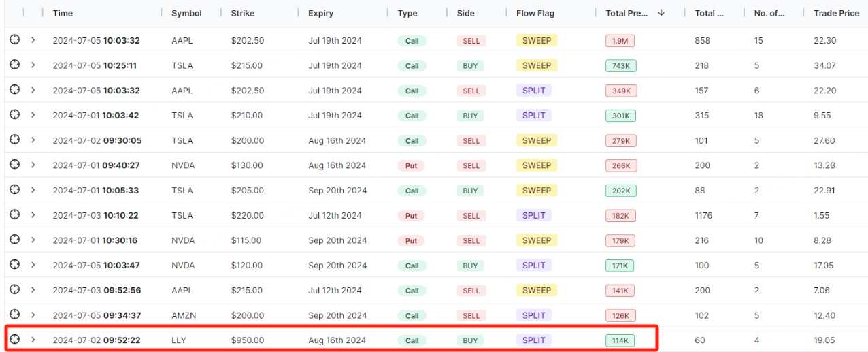
Task: Click the crosshair icon on the AAPL 349K row
Action: [x=15, y=90]
